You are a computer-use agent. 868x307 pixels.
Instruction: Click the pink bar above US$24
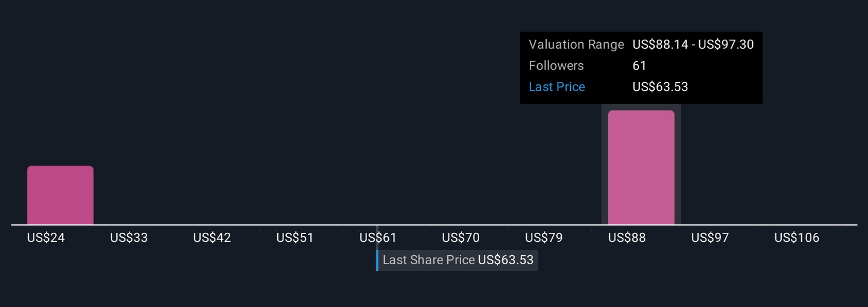tap(60, 195)
